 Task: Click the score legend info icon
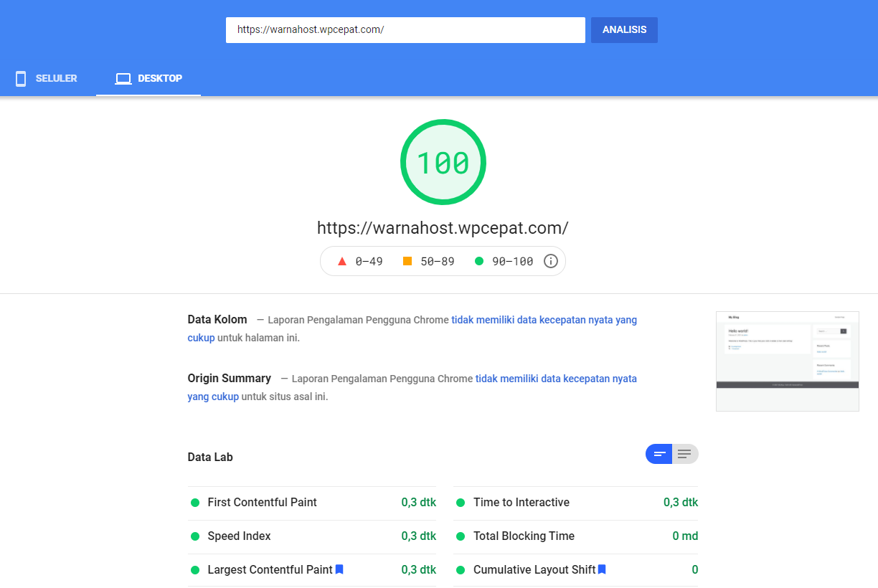tap(551, 261)
